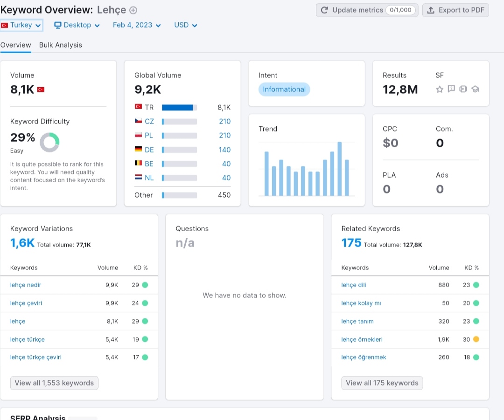Select the Overview tab
The height and width of the screenshot is (420, 504).
click(15, 45)
